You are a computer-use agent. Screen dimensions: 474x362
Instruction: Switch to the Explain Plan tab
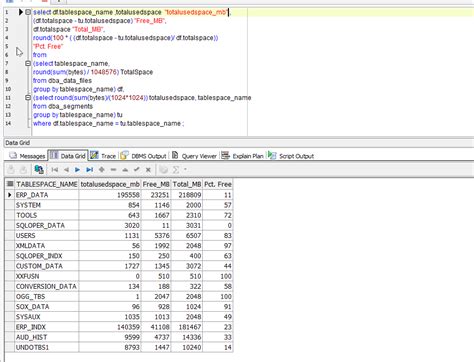[242, 156]
